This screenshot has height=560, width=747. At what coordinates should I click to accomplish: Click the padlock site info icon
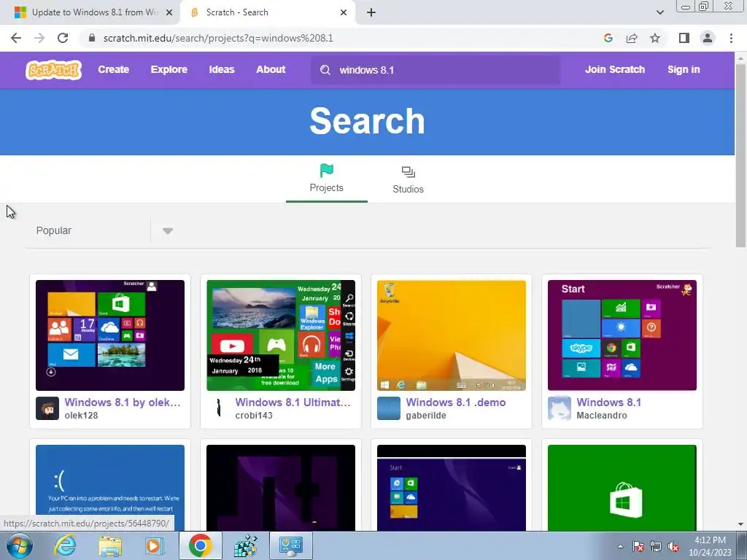tap(92, 38)
